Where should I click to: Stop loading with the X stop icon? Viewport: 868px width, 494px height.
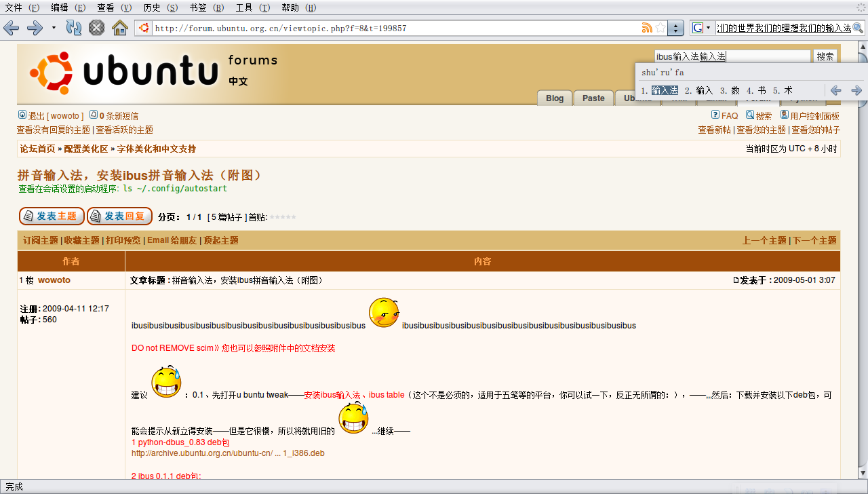tap(97, 28)
